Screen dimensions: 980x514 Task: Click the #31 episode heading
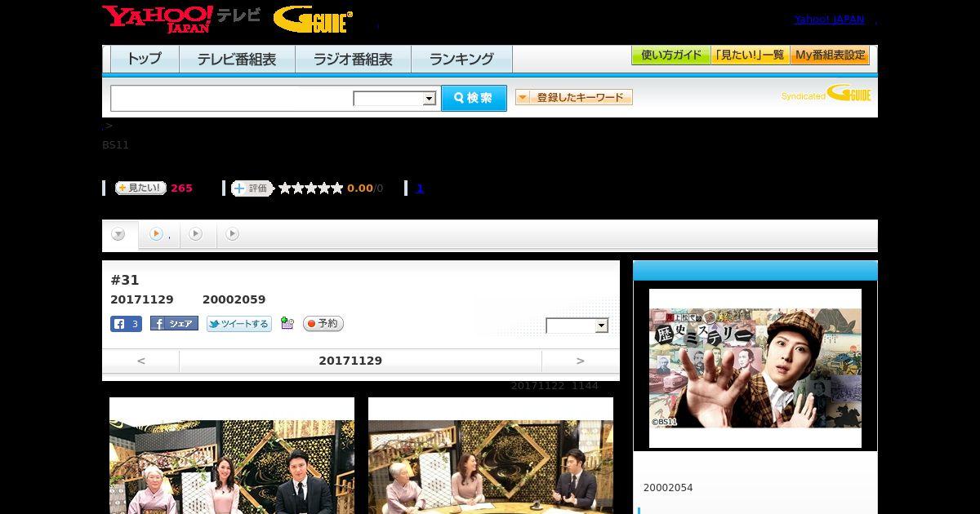point(125,280)
